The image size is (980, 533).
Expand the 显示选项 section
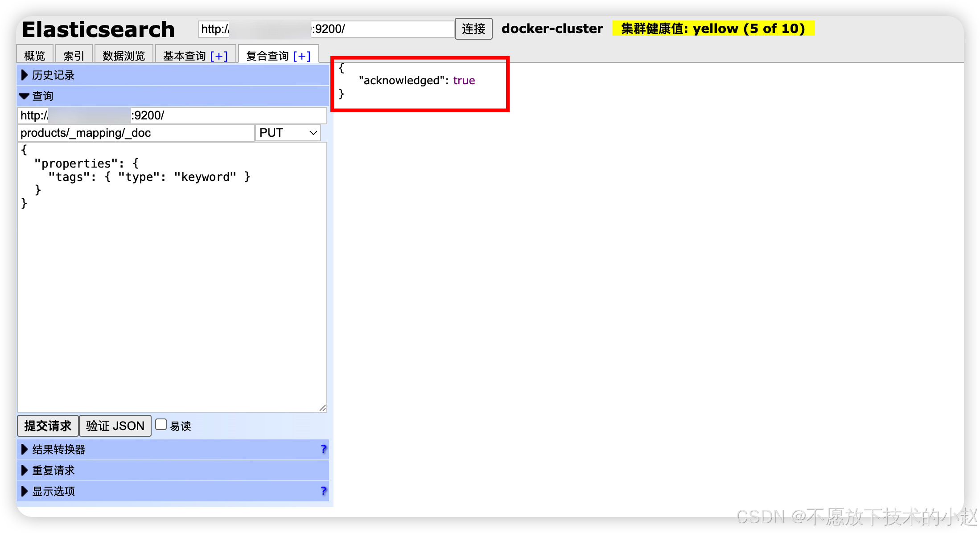(53, 491)
